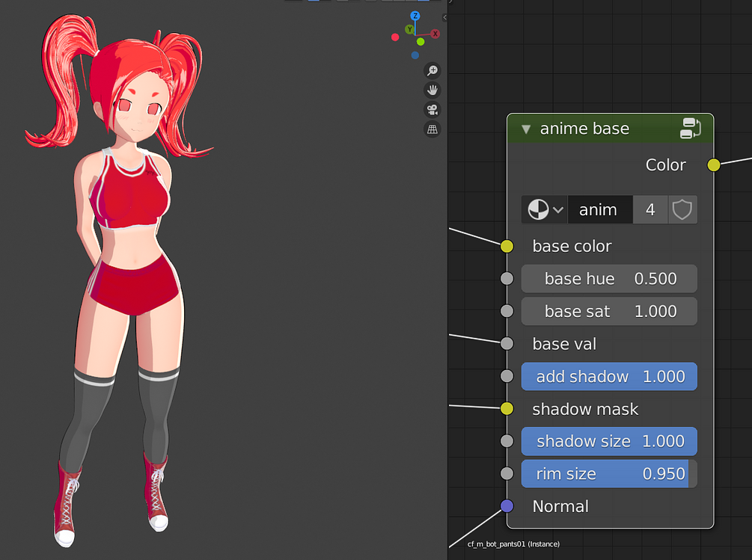Adjust the rim size slider
The width and height of the screenshot is (752, 560).
[x=608, y=473]
